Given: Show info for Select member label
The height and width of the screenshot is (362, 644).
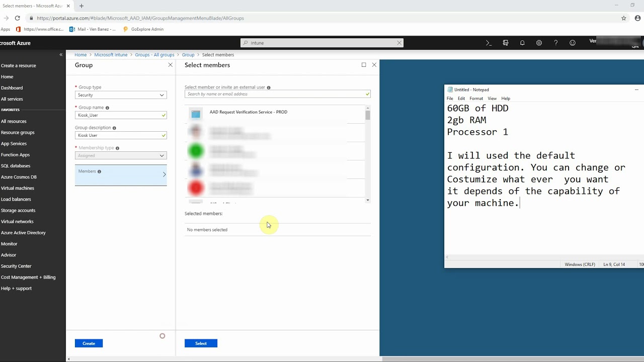Looking at the screenshot, I should tap(269, 87).
